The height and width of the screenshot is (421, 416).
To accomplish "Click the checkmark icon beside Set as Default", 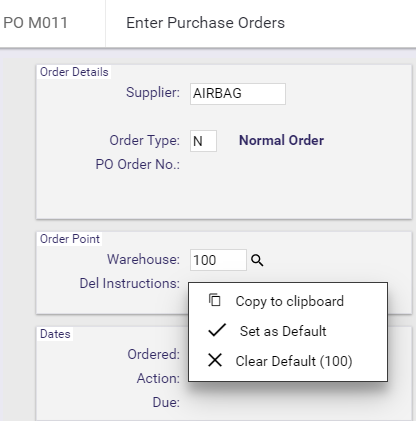I will tap(217, 330).
